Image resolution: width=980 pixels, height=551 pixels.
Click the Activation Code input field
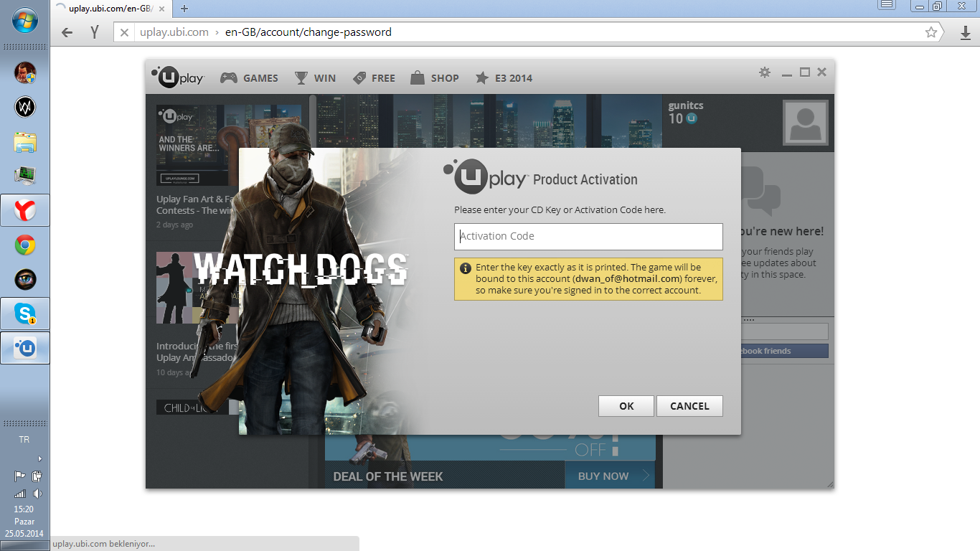588,236
